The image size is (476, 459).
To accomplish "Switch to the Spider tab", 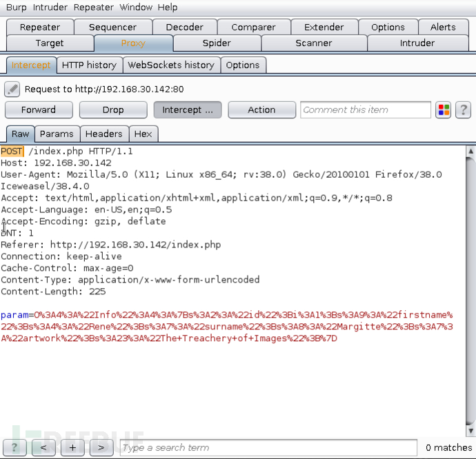I will pyautogui.click(x=217, y=43).
